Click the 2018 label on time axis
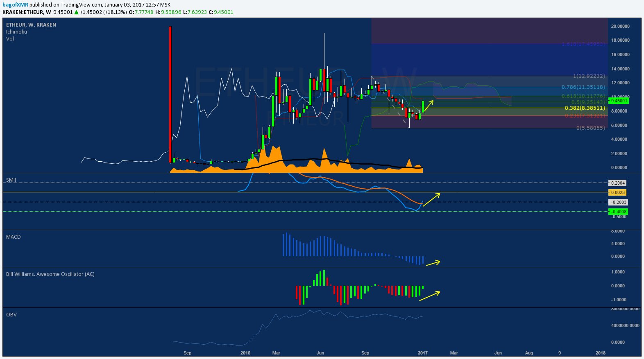Screen dimensions: 644x359 tap(601, 353)
